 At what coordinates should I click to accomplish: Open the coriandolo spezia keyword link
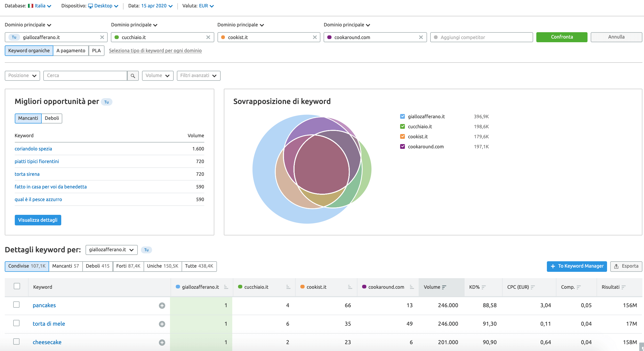pos(33,149)
